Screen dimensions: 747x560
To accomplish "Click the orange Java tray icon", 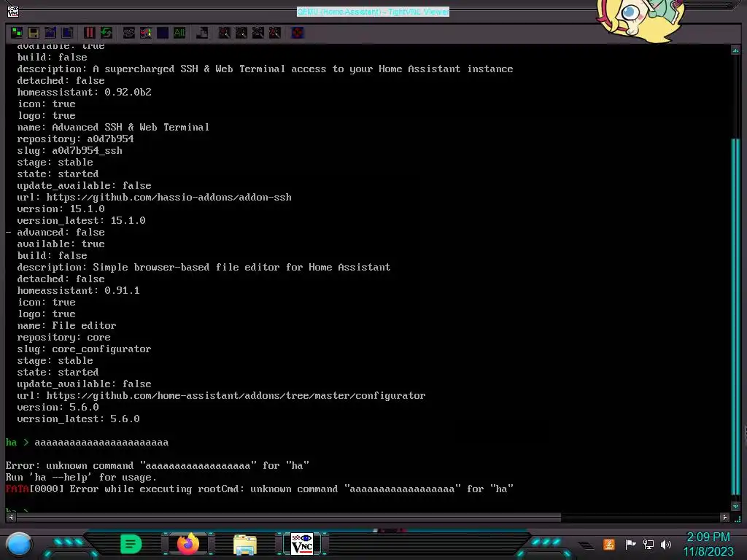I will (x=609, y=544).
